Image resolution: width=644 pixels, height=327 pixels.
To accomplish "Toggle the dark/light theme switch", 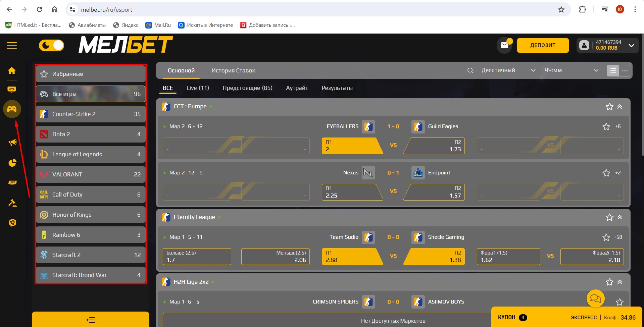I will click(x=51, y=45).
